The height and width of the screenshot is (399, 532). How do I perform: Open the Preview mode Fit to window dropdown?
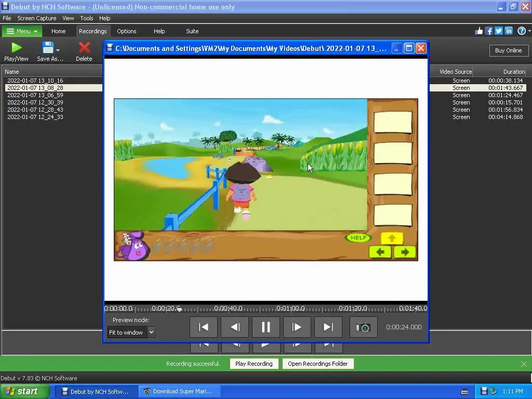click(x=131, y=332)
